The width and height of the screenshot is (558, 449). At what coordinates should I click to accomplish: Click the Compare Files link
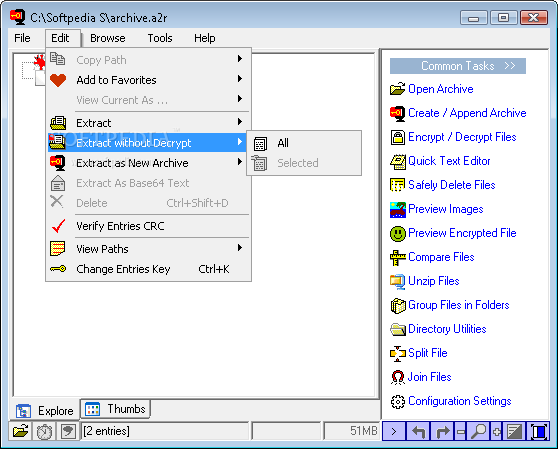441,257
